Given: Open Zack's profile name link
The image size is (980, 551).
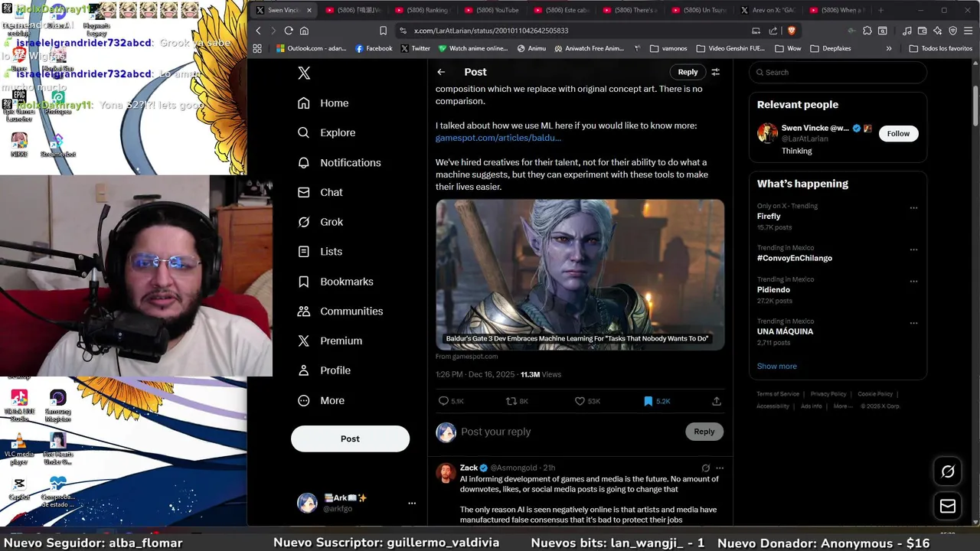Looking at the screenshot, I should [x=469, y=468].
